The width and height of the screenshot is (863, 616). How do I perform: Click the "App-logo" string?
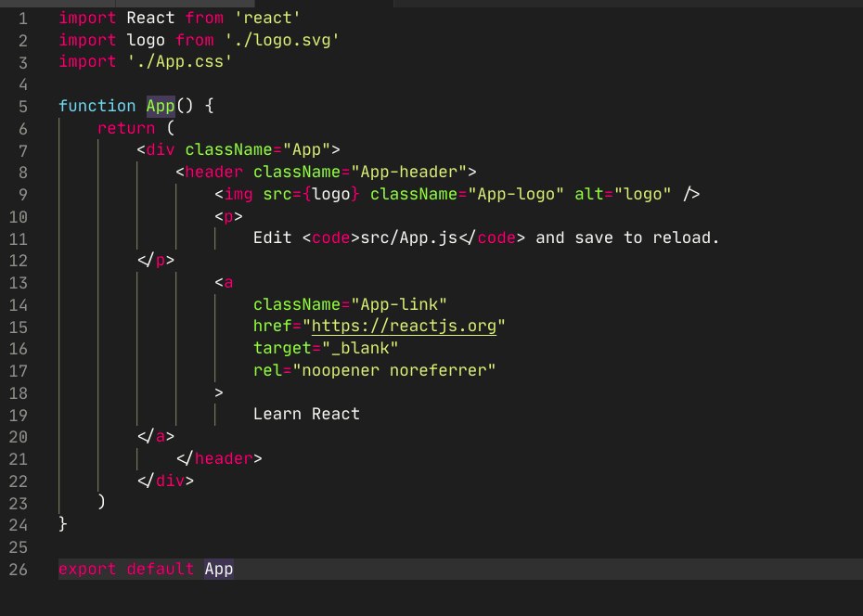pyautogui.click(x=516, y=194)
